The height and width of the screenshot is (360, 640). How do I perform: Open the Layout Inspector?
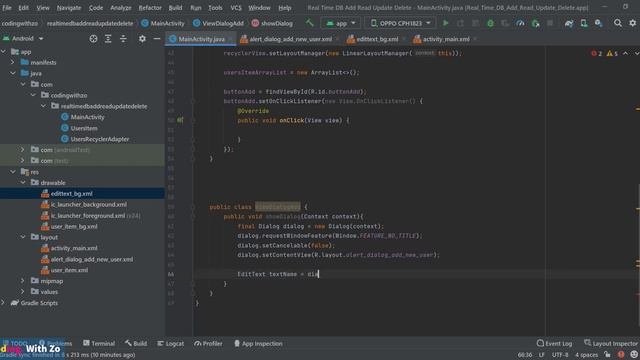coord(611,344)
